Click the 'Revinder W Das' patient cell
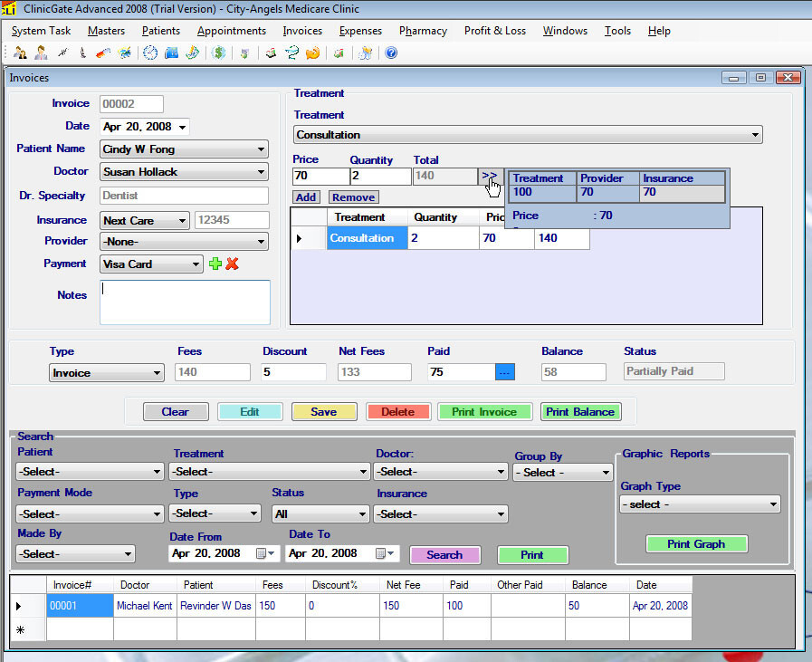This screenshot has height=662, width=812. [215, 606]
